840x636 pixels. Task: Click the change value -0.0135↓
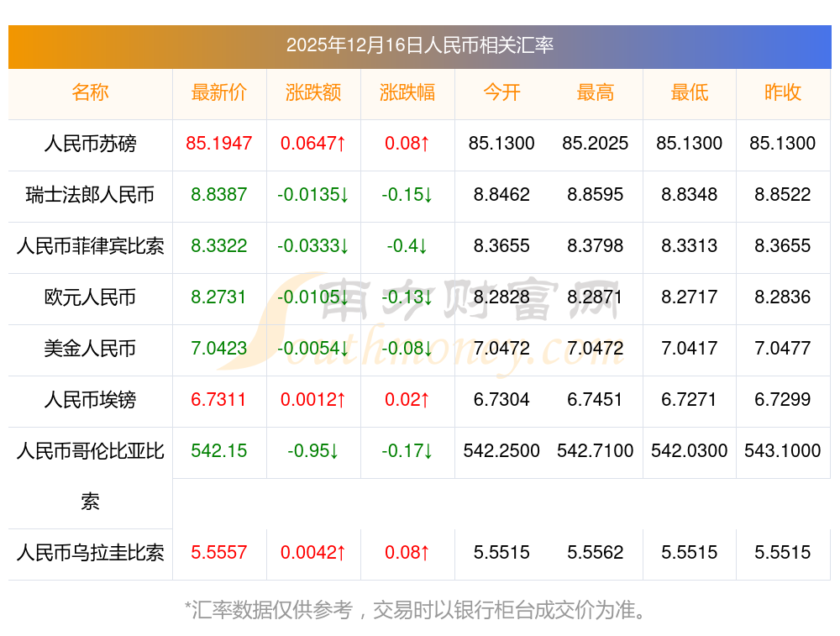coord(313,194)
